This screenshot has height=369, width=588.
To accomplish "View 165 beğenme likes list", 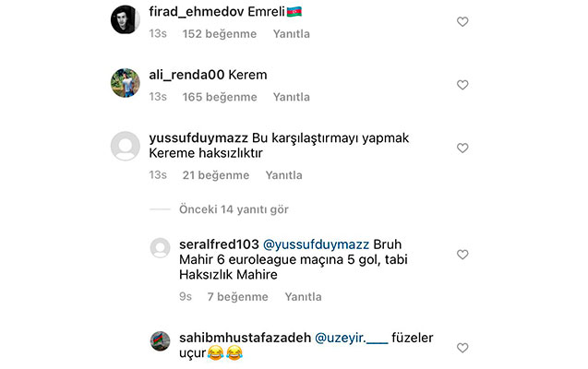I will [220, 97].
